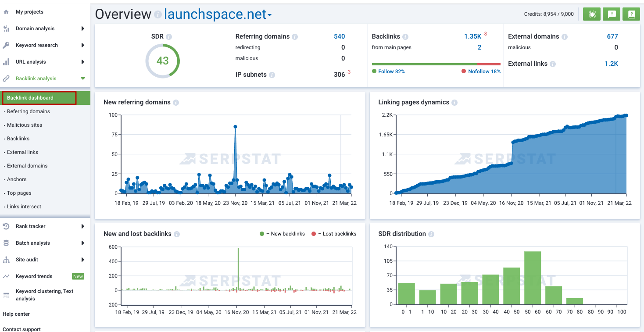
Task: Click the Domain analysis sidebar icon
Action: tap(6, 29)
